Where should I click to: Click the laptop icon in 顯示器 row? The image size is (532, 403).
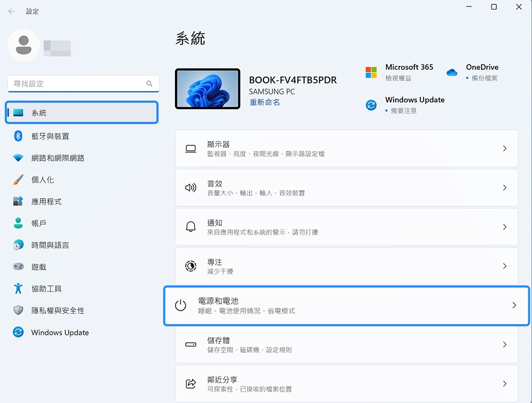pyautogui.click(x=190, y=149)
